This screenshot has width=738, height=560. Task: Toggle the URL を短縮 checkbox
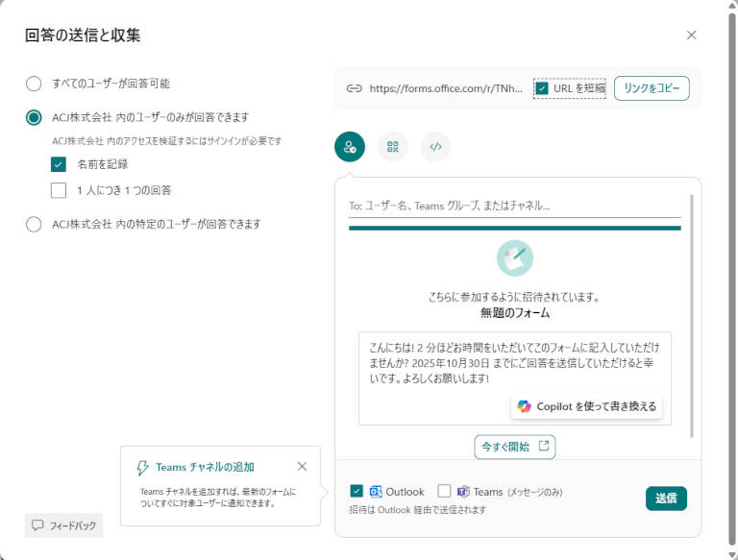(542, 88)
